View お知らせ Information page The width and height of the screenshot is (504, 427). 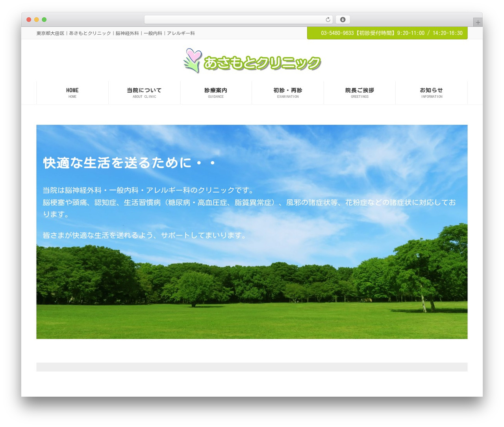click(432, 93)
